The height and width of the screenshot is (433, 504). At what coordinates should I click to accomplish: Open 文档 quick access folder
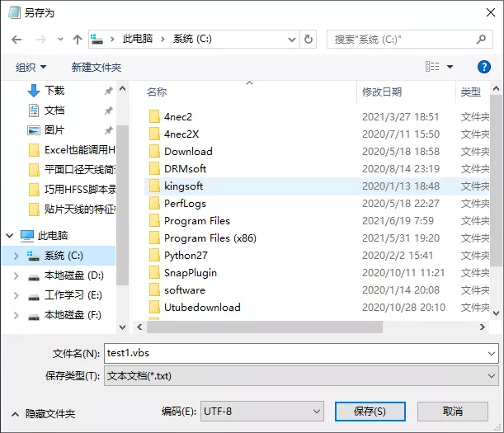click(54, 111)
